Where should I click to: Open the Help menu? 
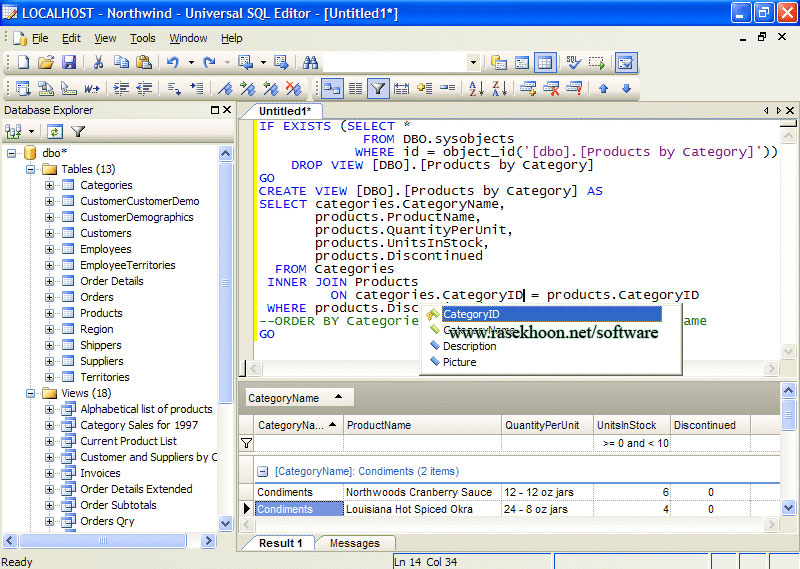tap(232, 38)
